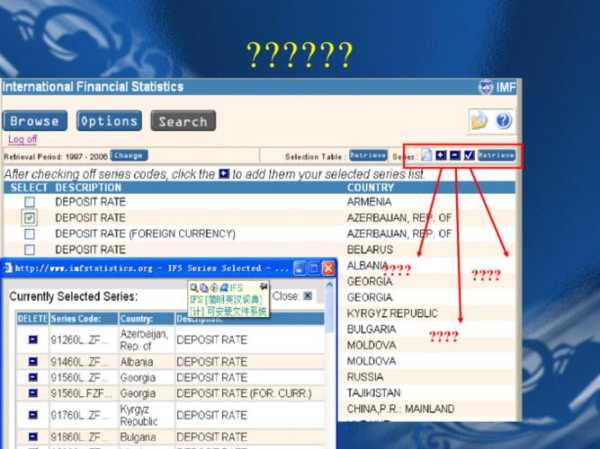
Task: Click the series checkmark icon
Action: pyautogui.click(x=469, y=156)
